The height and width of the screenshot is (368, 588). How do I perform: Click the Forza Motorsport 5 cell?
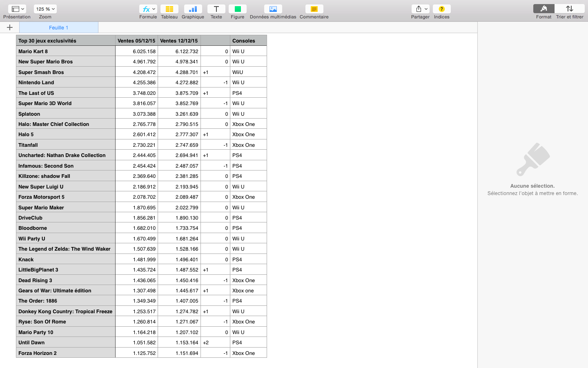pyautogui.click(x=66, y=197)
